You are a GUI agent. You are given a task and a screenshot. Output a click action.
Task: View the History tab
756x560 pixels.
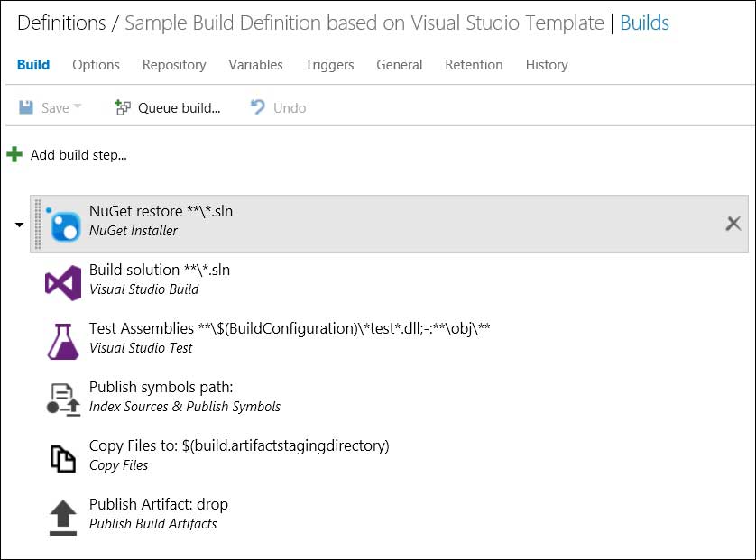[x=547, y=65]
